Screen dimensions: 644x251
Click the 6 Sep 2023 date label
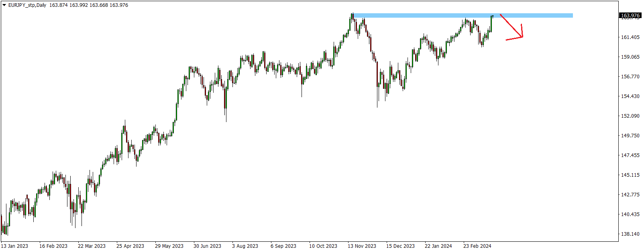tap(283, 246)
